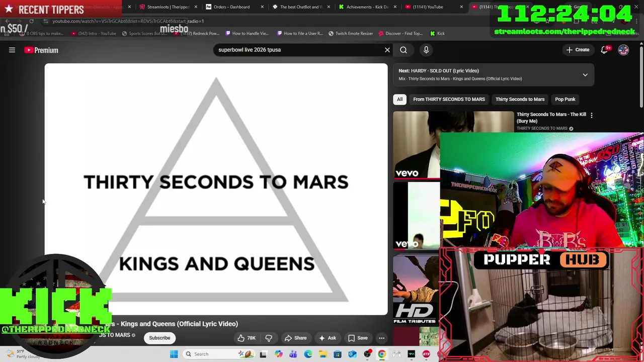
Task: Dislike the video with thumbs down
Action: [269, 338]
